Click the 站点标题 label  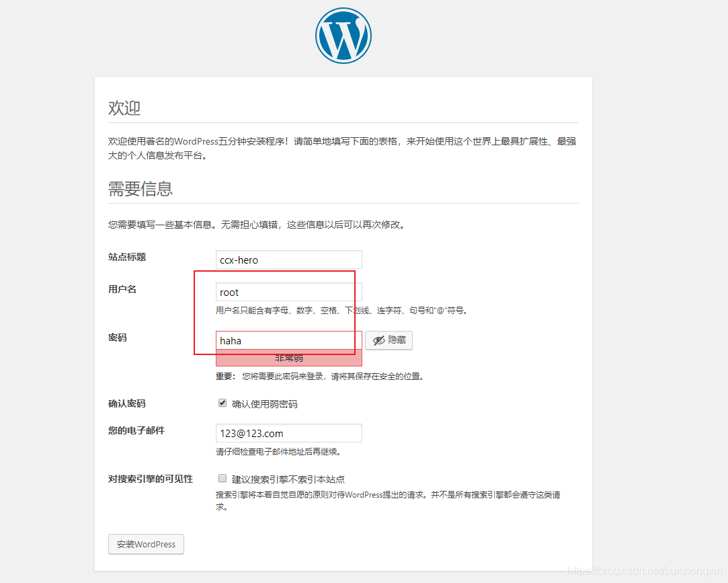point(127,257)
